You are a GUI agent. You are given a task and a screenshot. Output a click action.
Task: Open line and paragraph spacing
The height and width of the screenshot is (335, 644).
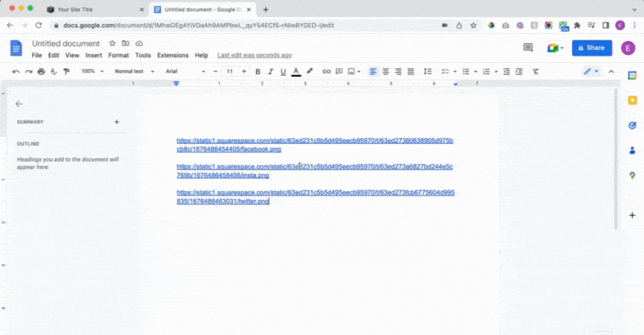(x=428, y=72)
